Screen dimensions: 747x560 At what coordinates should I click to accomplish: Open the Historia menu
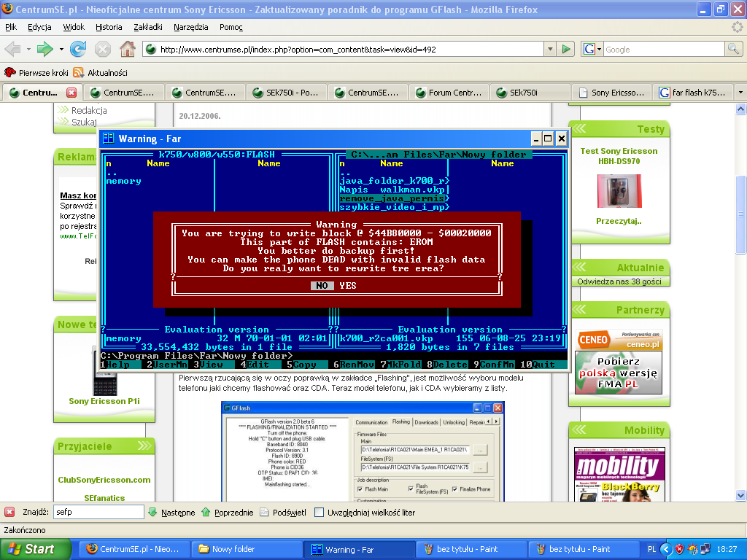(x=109, y=27)
